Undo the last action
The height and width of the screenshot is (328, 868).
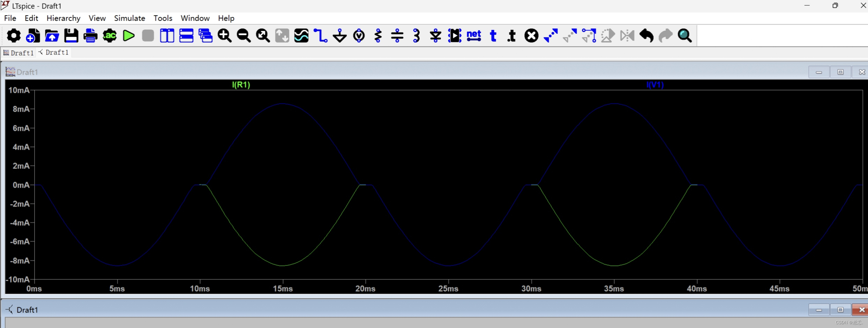[x=646, y=36]
